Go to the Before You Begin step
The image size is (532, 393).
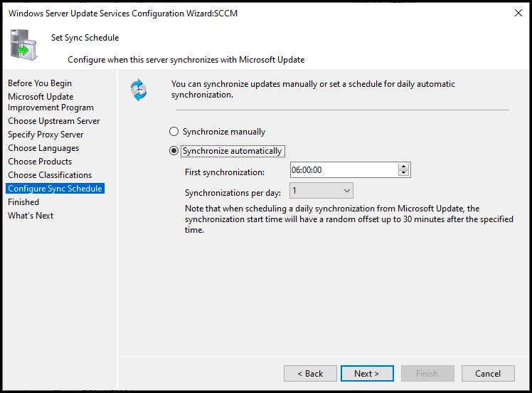click(40, 83)
